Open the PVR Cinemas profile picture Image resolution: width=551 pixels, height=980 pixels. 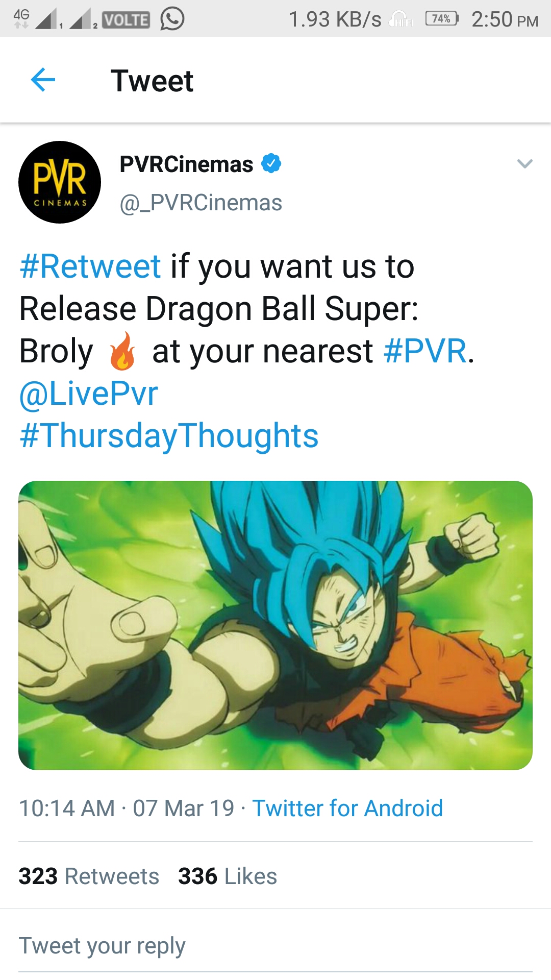pyautogui.click(x=60, y=182)
